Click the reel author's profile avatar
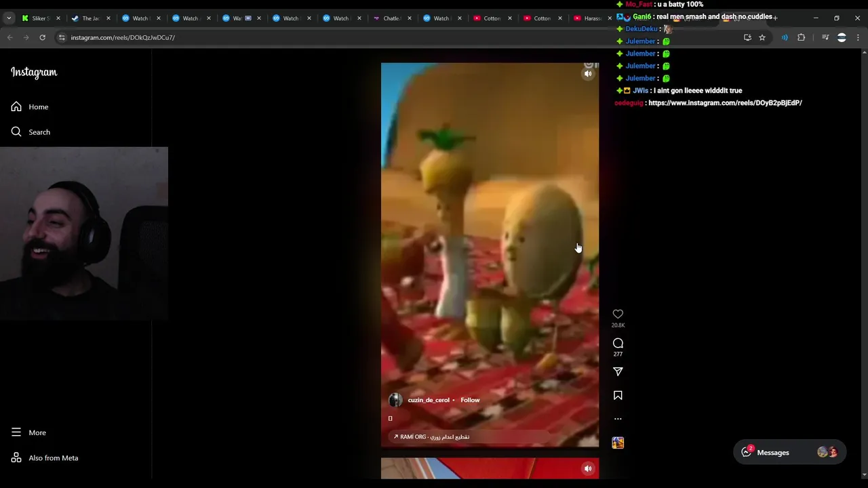Viewport: 868px width, 488px height. pos(395,400)
